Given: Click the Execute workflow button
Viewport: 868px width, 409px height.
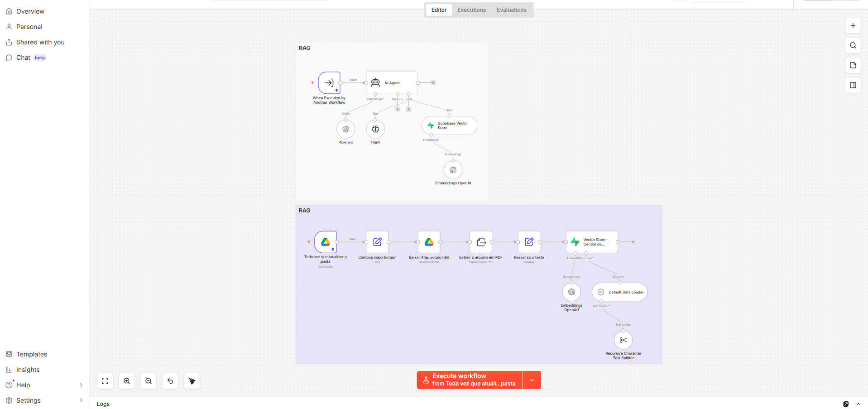Looking at the screenshot, I should tap(470, 380).
